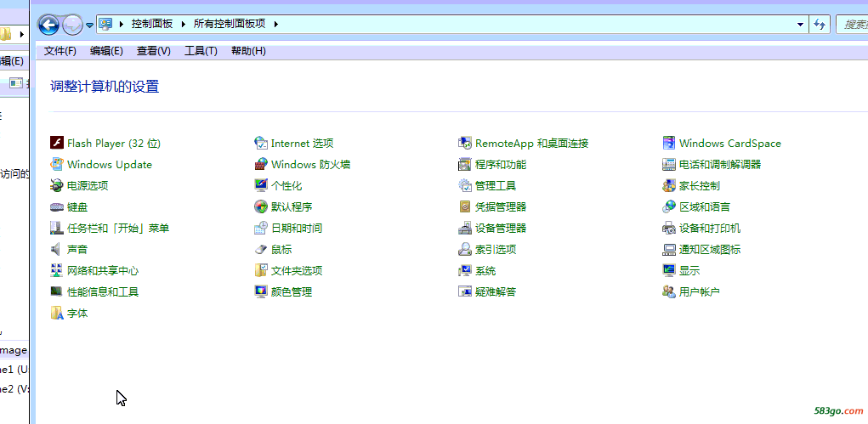The image size is (868, 424).
Task: Open the 鼠标 mouse icon
Action: (x=261, y=249)
